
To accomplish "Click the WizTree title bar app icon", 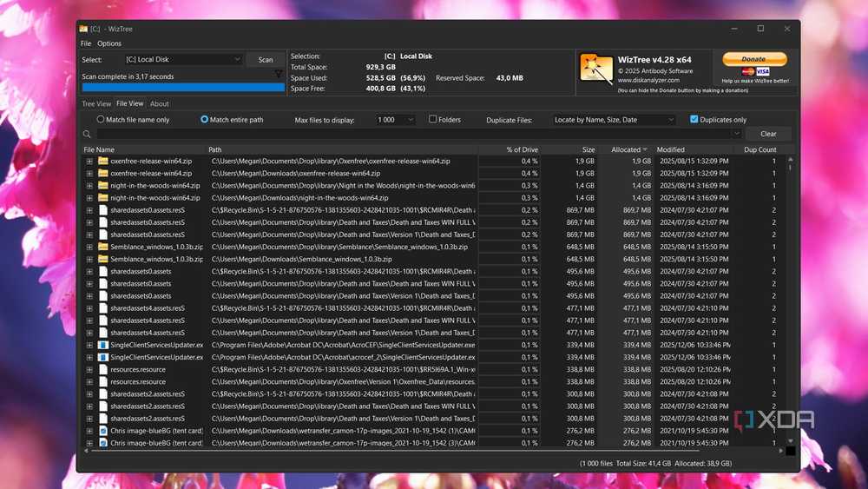I will [x=83, y=29].
